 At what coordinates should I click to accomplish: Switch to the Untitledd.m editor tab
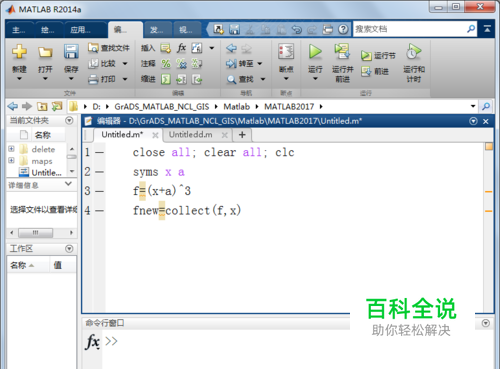[x=190, y=135]
